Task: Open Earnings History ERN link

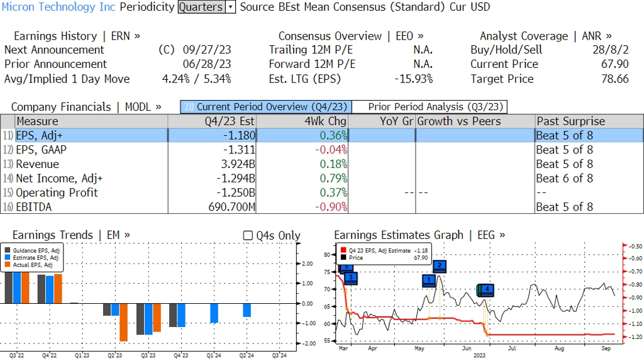Action: (x=77, y=36)
